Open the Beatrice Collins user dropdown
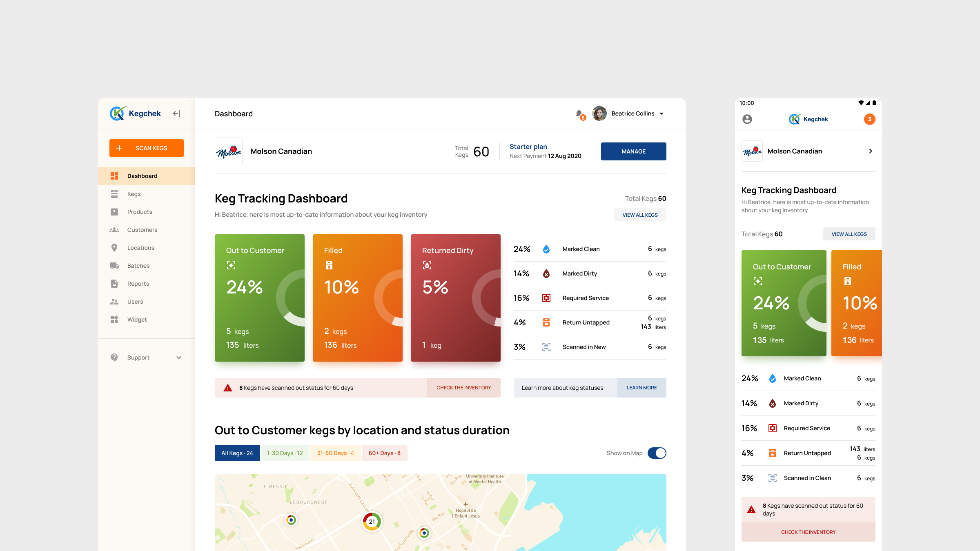Viewport: 980px width, 551px height. tap(661, 113)
